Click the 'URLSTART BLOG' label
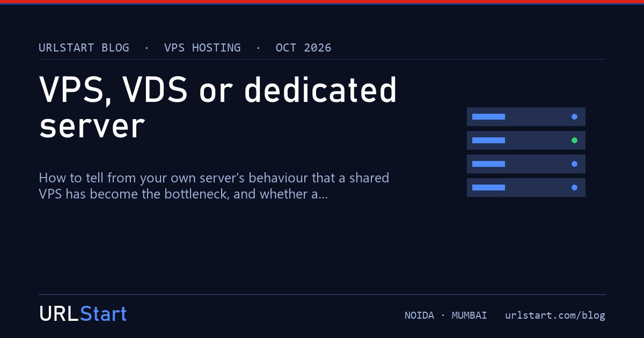644x338 pixels. pos(84,47)
